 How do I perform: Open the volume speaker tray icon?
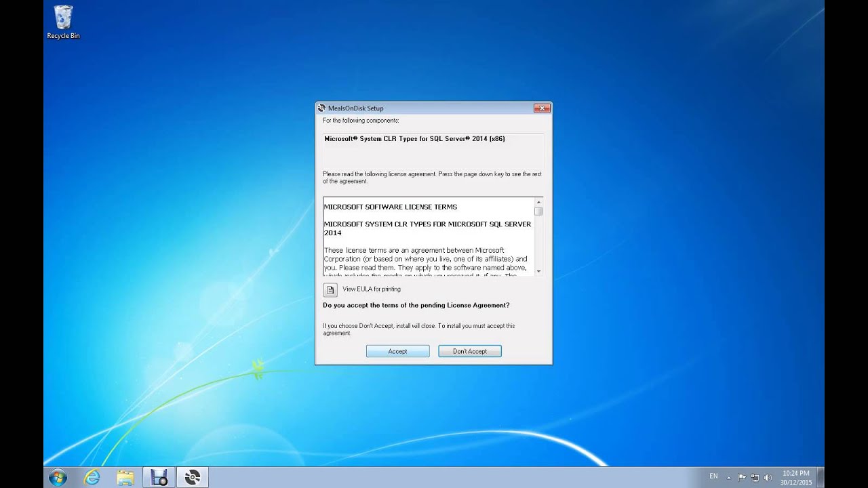(x=768, y=477)
